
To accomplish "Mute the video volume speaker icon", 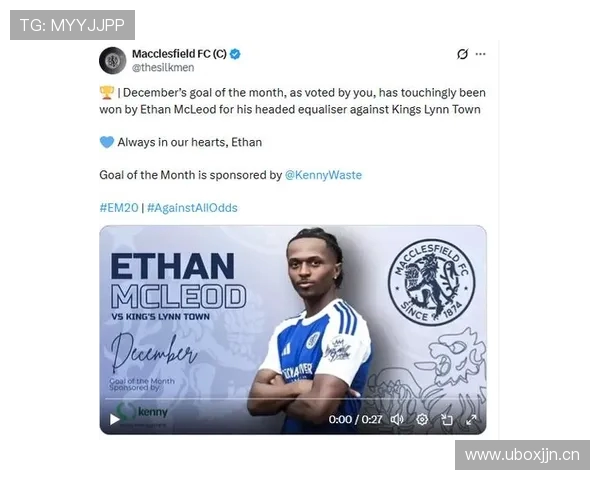I will pos(397,420).
